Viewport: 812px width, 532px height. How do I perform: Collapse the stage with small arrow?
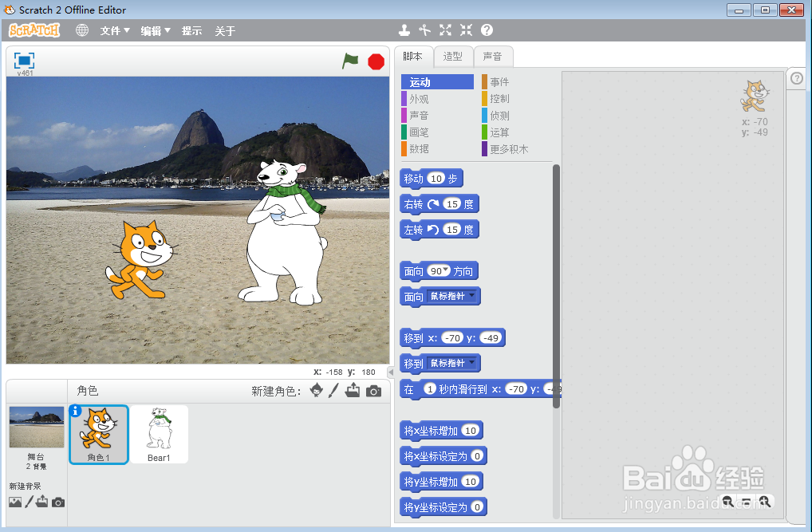tap(391, 372)
